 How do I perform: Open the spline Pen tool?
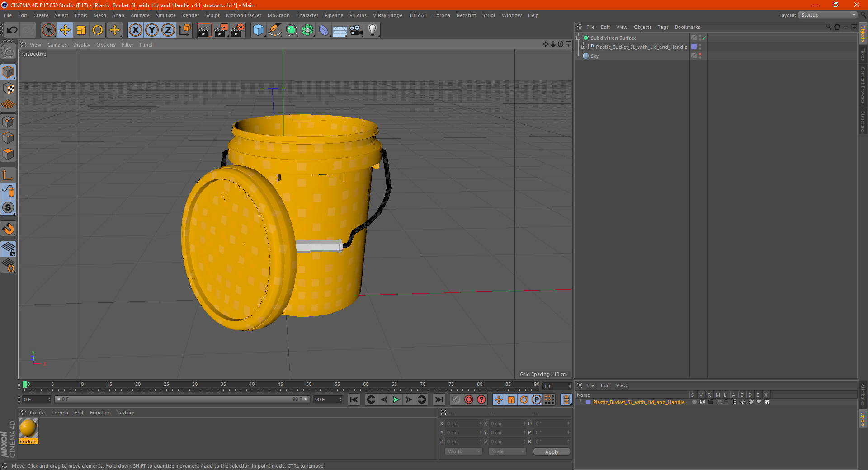click(275, 30)
